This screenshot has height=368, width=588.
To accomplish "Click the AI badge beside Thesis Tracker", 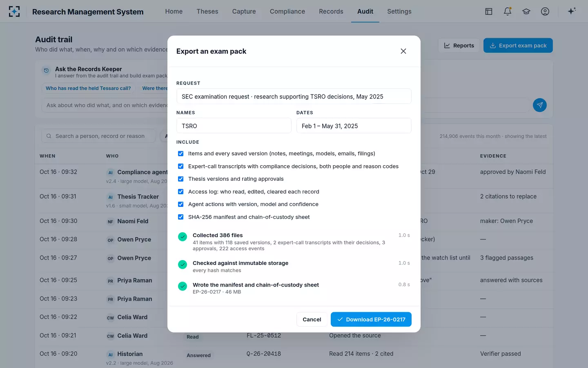I will (x=110, y=197).
